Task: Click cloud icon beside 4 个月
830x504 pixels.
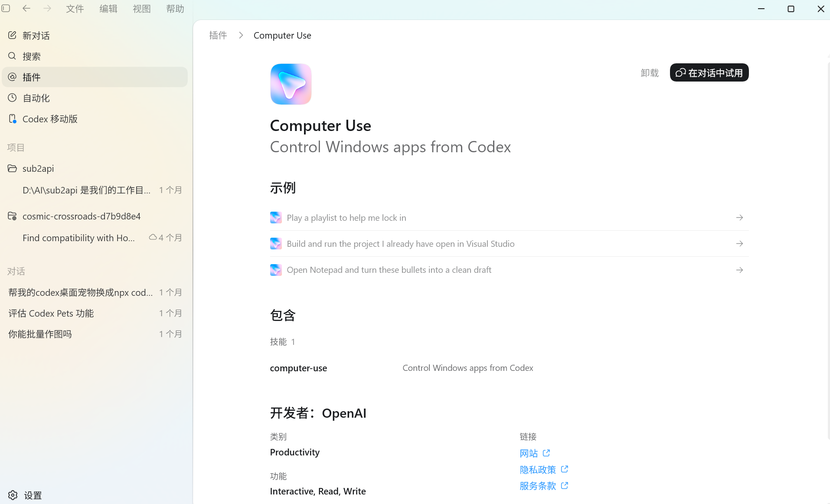Action: pos(153,237)
